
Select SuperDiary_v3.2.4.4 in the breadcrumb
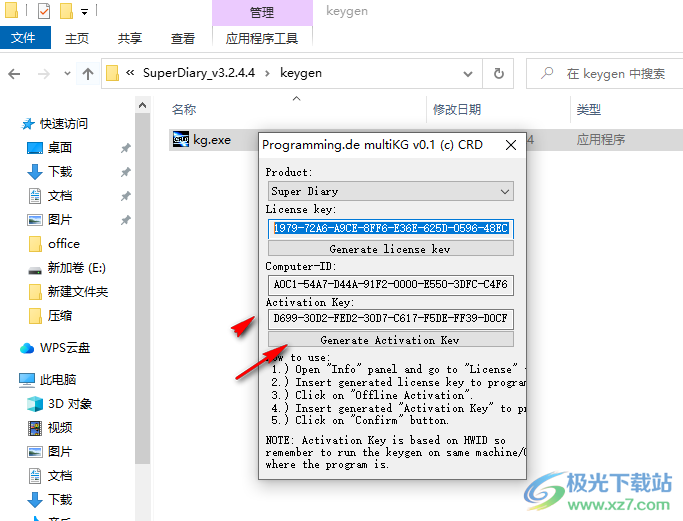[199, 73]
